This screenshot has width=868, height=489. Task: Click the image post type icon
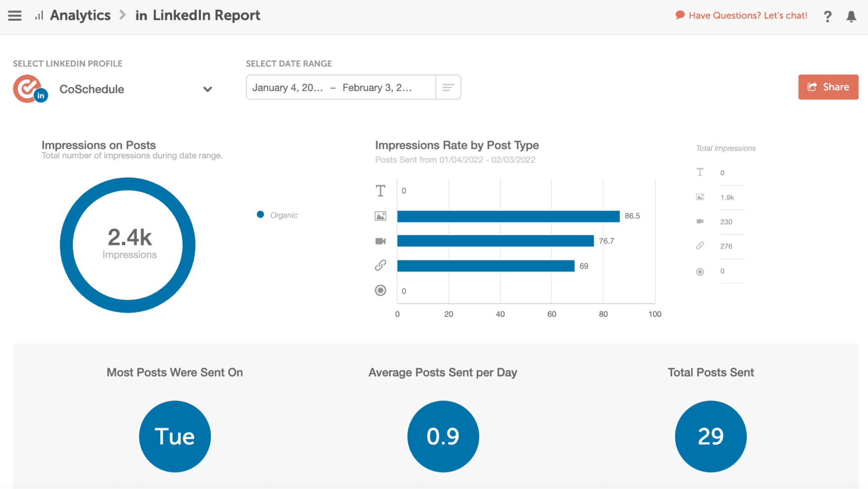[380, 216]
